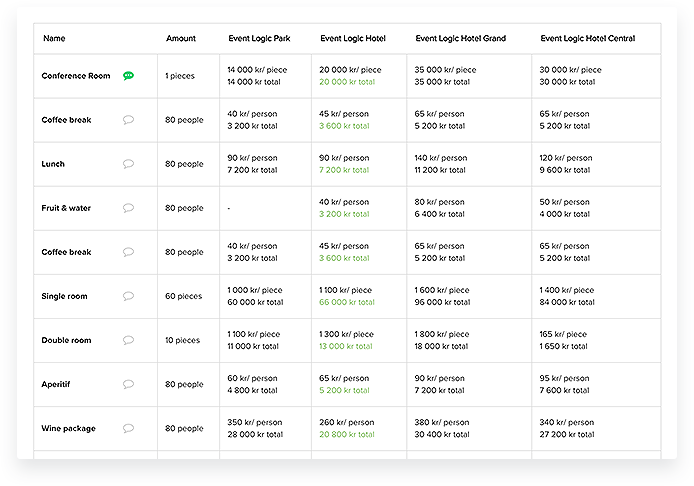Click comment bubble beside Fruit & water

128,208
